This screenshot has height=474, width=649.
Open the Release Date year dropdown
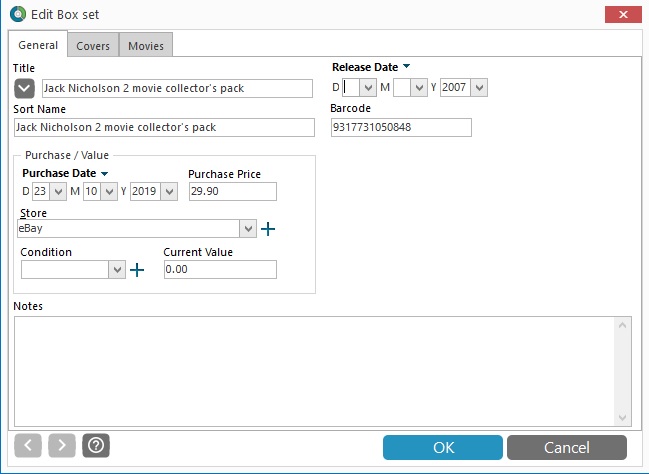point(479,88)
